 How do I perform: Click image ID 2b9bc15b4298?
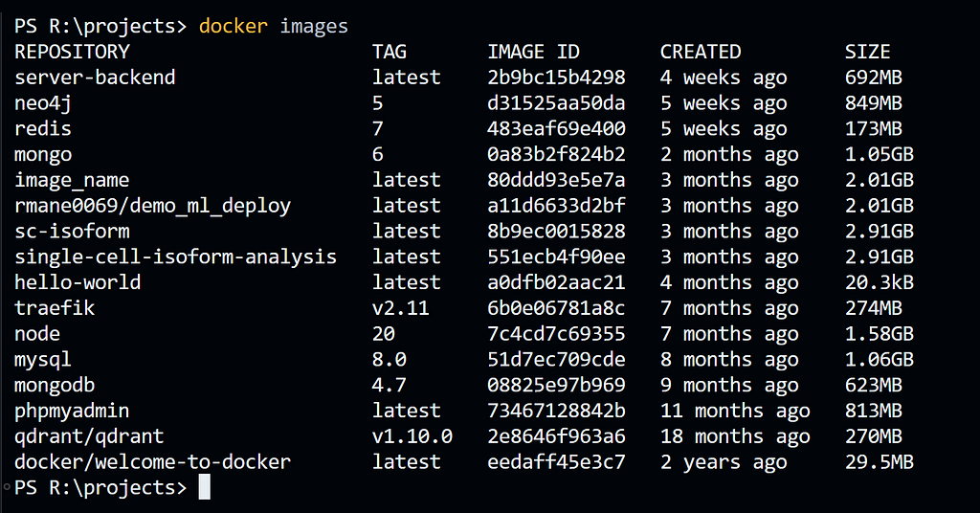pyautogui.click(x=556, y=78)
